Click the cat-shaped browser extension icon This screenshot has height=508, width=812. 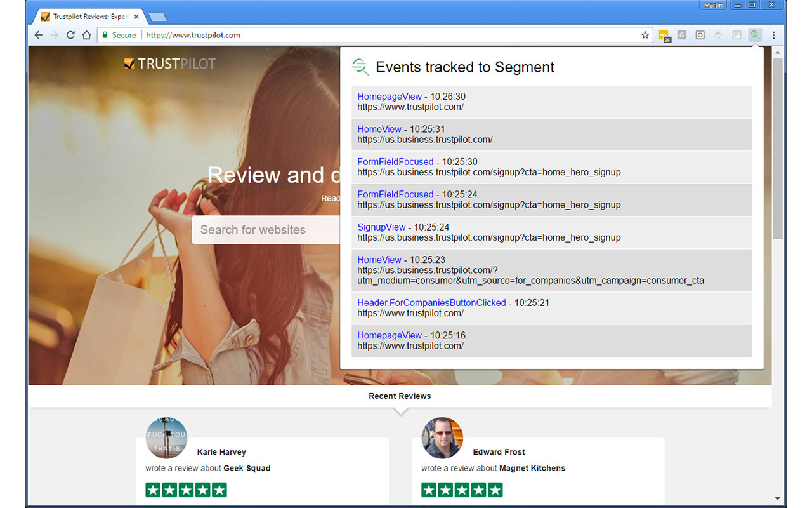(x=718, y=35)
